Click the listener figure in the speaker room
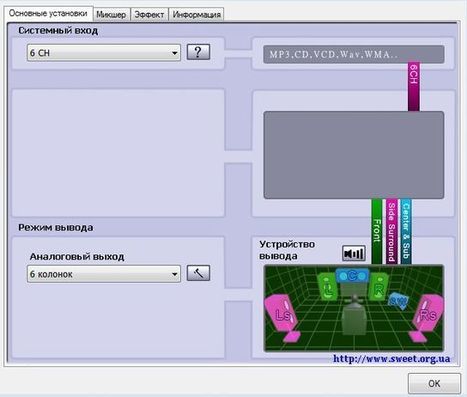Image resolution: width=467 pixels, height=397 pixels. pos(354,315)
